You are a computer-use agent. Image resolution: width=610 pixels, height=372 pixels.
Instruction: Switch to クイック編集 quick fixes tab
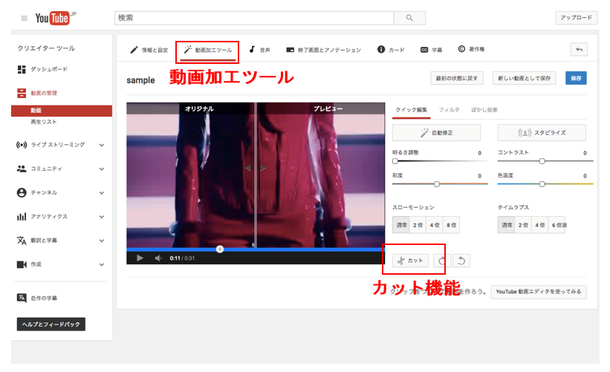[x=411, y=110]
